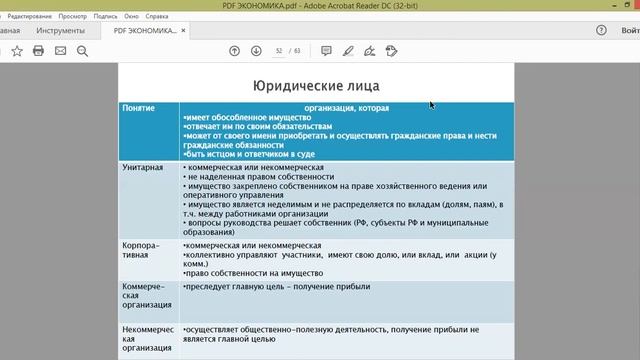Add the document to starred files
The image size is (640, 360).
17,51
